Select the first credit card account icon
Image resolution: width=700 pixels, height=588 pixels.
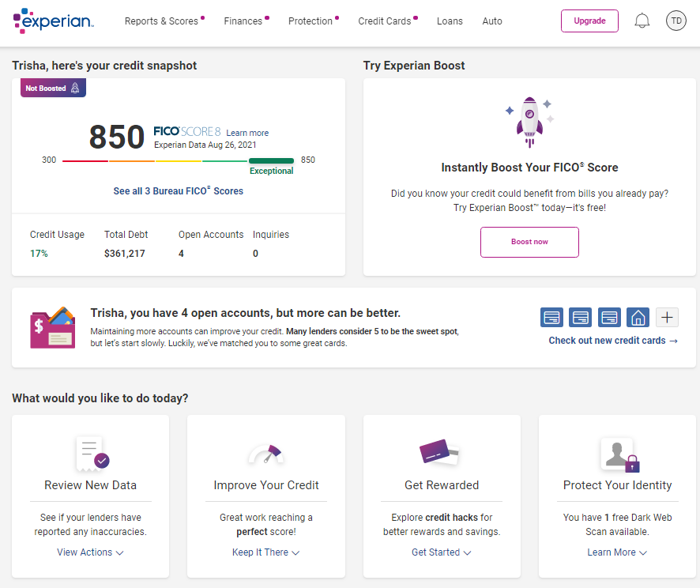[551, 318]
